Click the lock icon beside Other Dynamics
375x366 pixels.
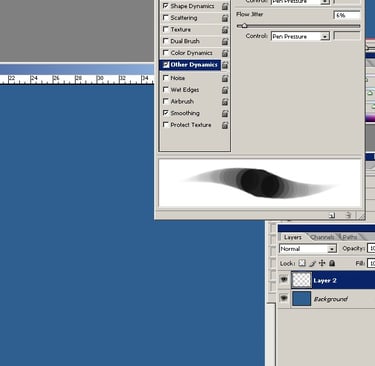pos(225,65)
